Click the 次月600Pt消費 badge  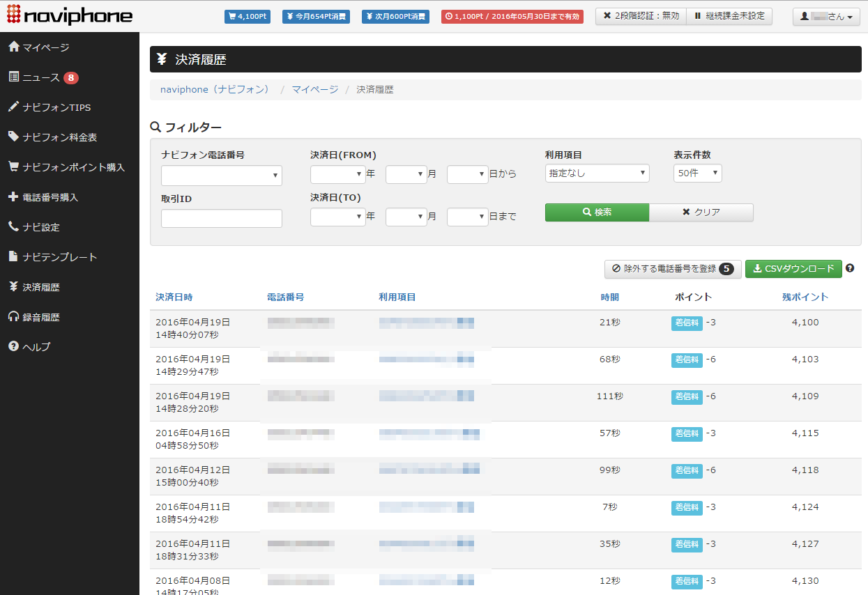(x=395, y=16)
